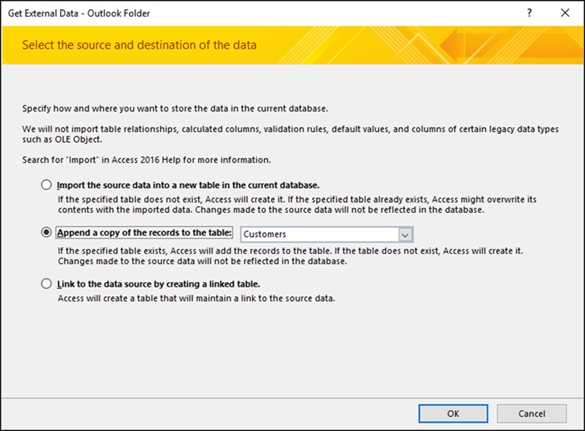Close the Get External Data dialog

point(565,13)
